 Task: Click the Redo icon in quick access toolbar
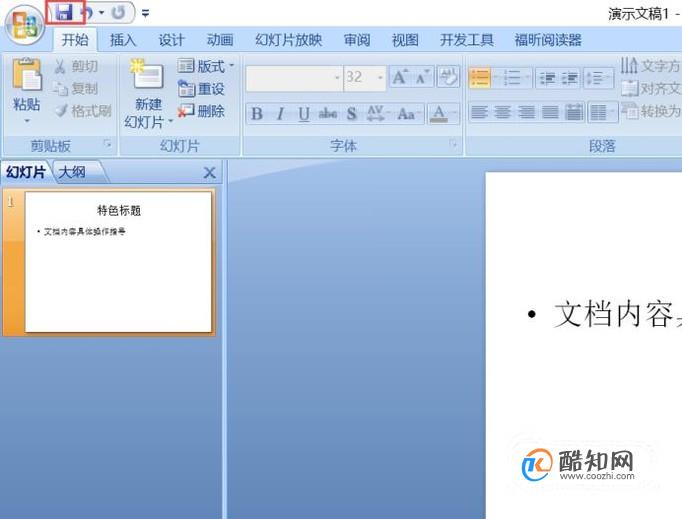pyautogui.click(x=118, y=13)
